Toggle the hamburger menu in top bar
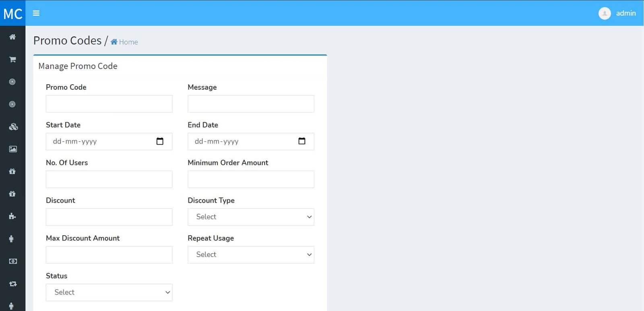The image size is (644, 311). pyautogui.click(x=36, y=13)
